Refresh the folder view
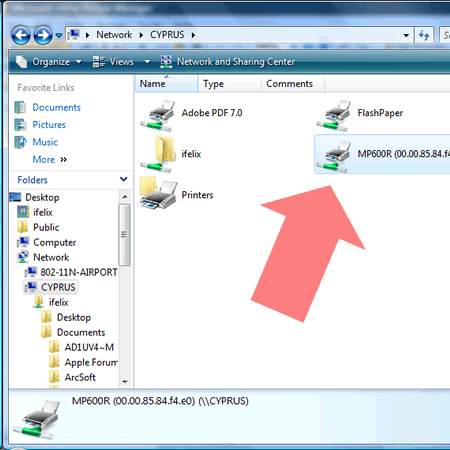Viewport: 450px width, 450px height. click(424, 35)
